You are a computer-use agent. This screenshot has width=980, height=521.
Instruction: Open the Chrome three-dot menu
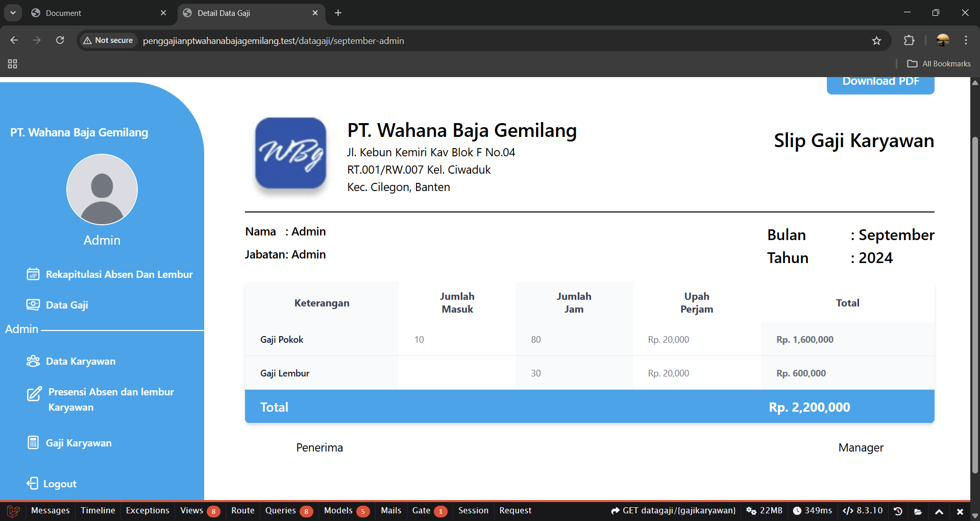point(966,40)
